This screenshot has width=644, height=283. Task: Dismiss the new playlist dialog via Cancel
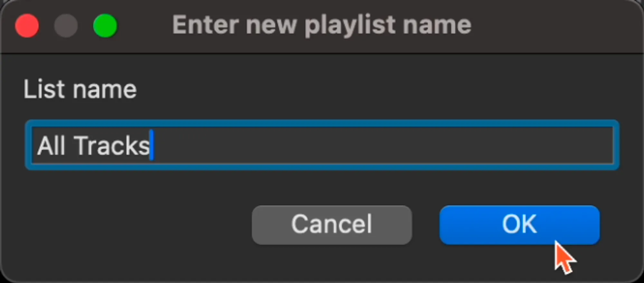pyautogui.click(x=332, y=225)
